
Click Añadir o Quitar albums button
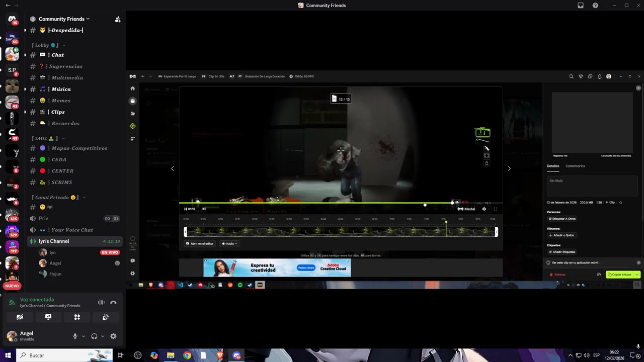561,235
